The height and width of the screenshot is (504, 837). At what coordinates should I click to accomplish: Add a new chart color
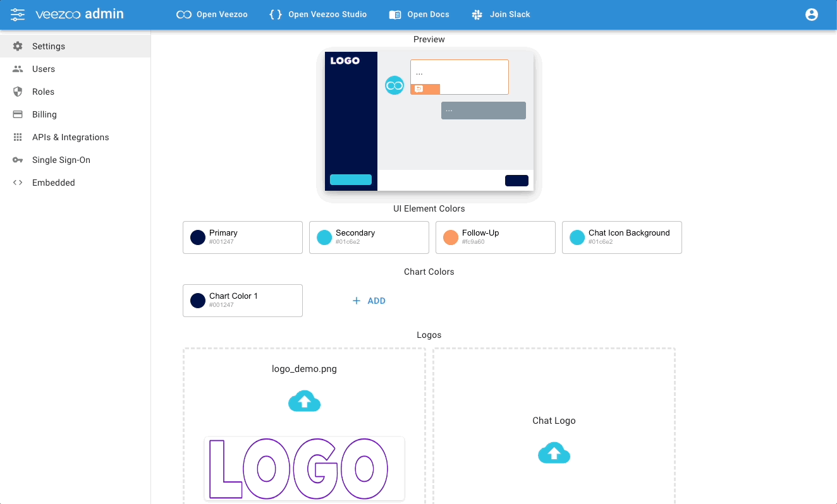coord(369,301)
